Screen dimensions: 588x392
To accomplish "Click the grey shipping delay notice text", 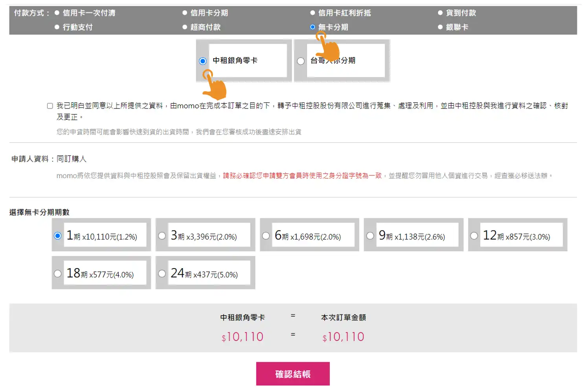I will point(179,132).
